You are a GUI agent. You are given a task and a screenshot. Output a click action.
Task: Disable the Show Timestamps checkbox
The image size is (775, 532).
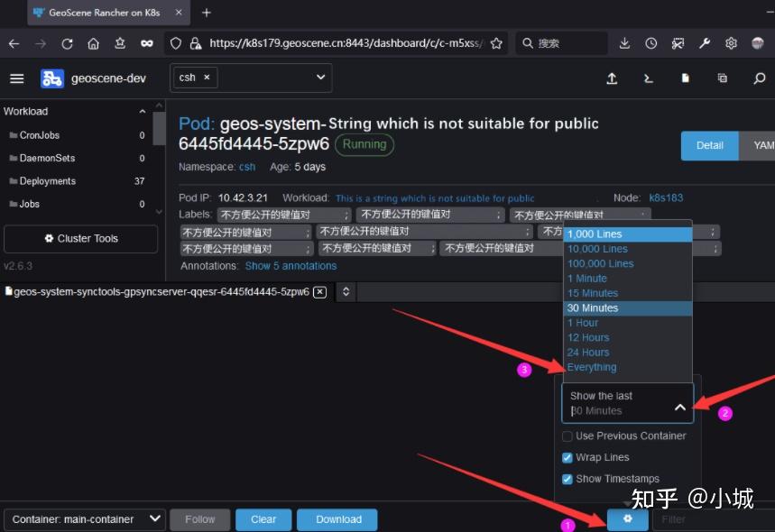point(567,479)
